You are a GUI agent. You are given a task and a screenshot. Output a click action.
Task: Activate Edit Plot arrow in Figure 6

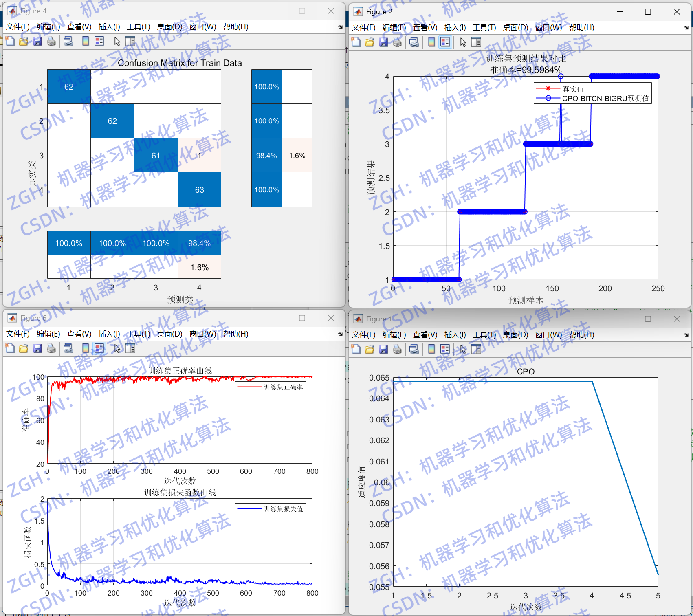117,348
